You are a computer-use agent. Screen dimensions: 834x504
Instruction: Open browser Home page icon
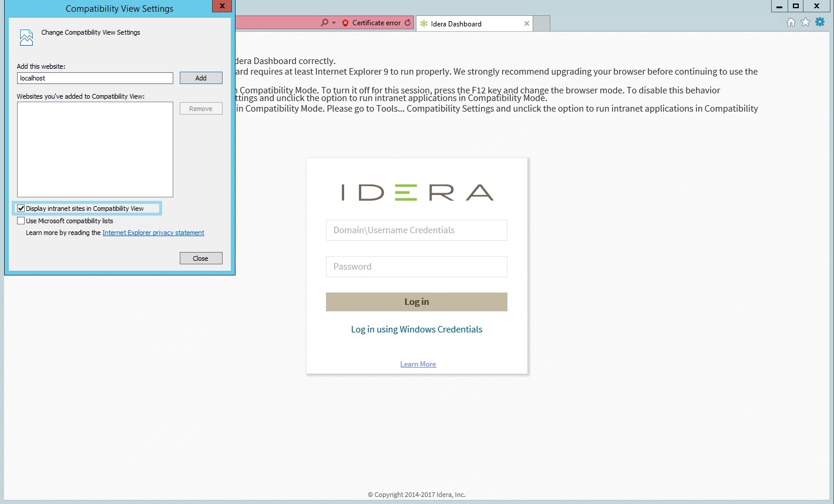click(x=791, y=22)
